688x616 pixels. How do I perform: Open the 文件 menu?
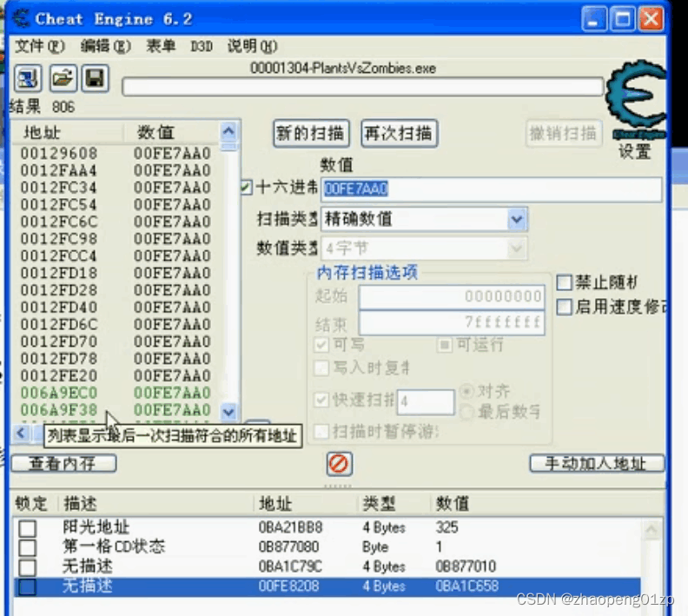(x=39, y=46)
